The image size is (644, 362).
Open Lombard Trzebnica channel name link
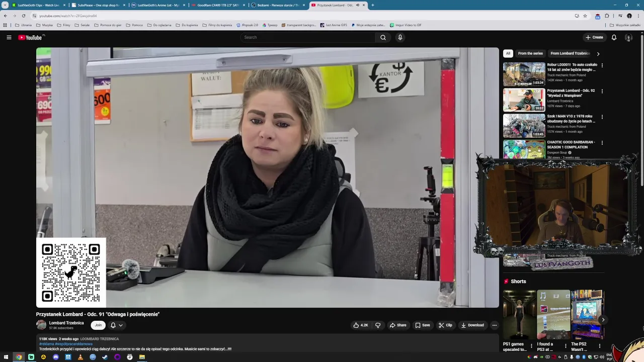pos(66,323)
